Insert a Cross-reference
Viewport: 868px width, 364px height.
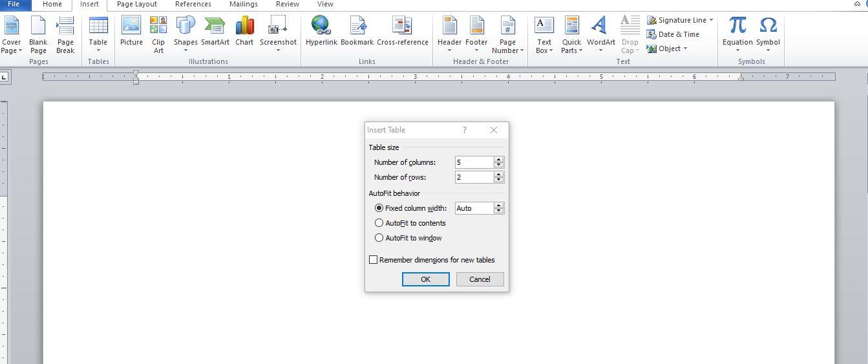(x=403, y=31)
